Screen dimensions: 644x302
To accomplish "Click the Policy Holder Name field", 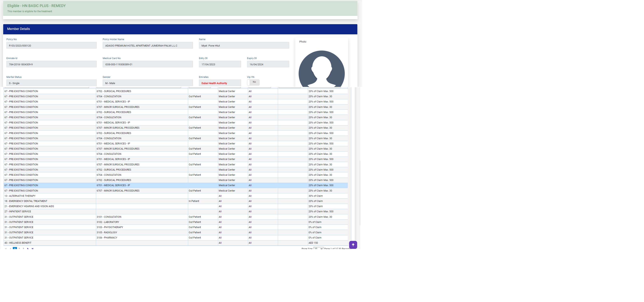I will click(x=147, y=46).
